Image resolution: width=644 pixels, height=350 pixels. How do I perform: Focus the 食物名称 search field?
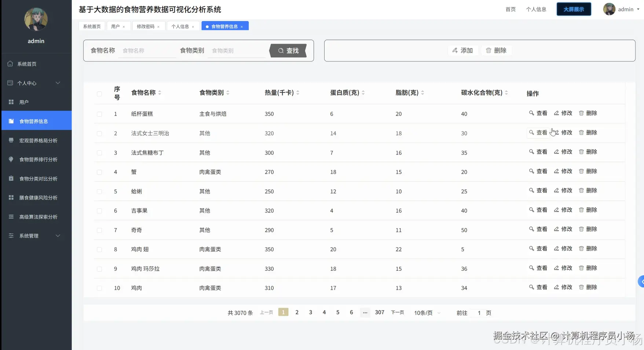coord(147,51)
